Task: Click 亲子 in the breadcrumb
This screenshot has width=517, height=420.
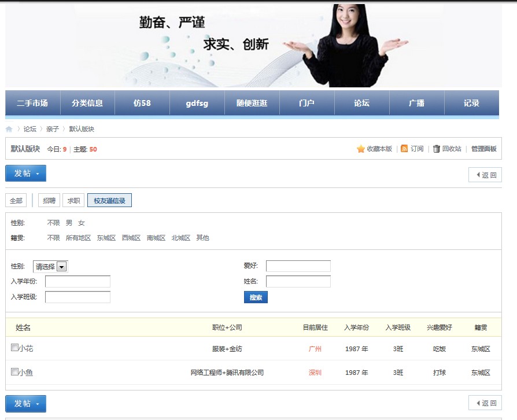Action: click(x=53, y=129)
